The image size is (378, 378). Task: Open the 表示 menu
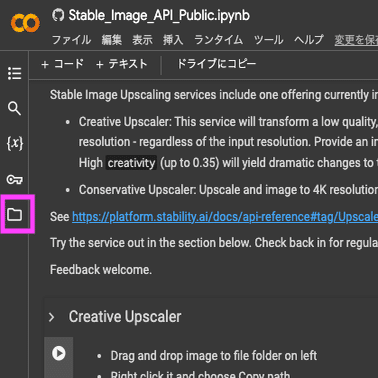(x=142, y=40)
